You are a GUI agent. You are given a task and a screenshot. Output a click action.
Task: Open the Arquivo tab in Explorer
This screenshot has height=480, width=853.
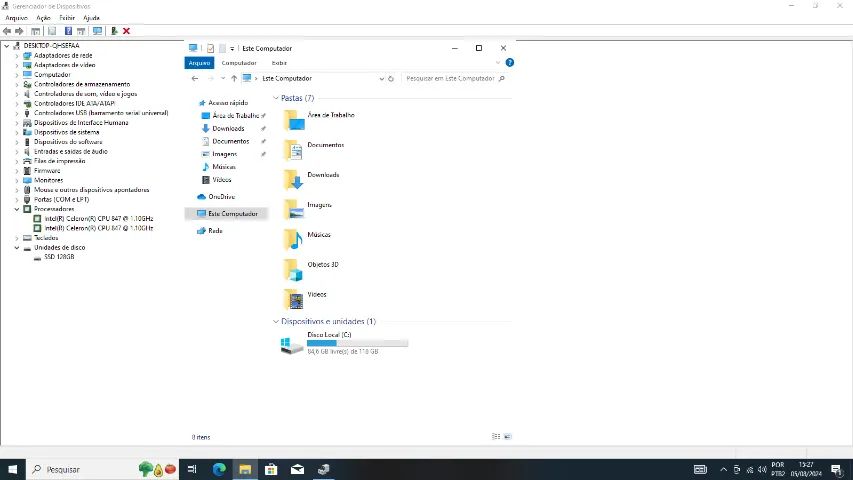(x=199, y=63)
